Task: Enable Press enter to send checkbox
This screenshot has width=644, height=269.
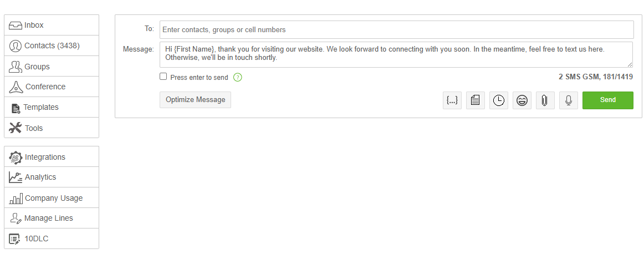Action: coord(163,77)
